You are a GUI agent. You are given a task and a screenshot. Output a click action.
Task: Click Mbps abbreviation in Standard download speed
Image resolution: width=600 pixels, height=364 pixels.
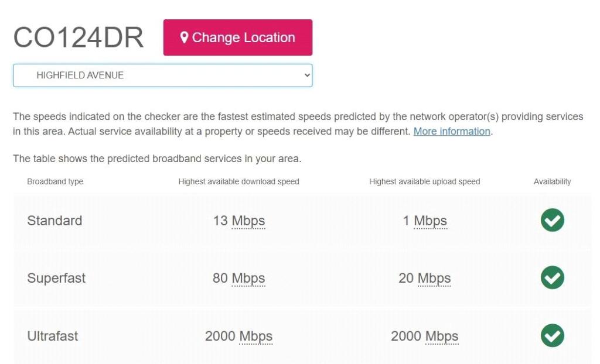coord(248,221)
